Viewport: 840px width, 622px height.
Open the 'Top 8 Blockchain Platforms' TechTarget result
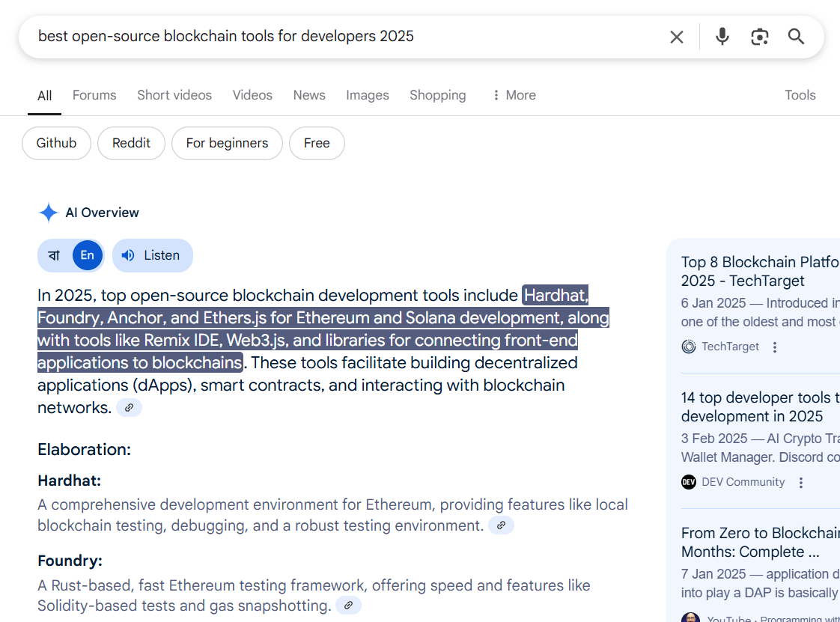(x=760, y=272)
